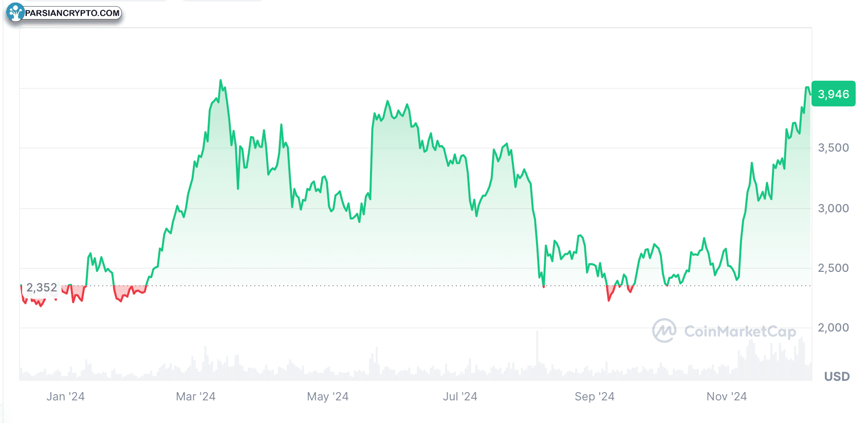Select the Nov '24 axis label
Image resolution: width=868 pixels, height=423 pixels.
(x=726, y=397)
